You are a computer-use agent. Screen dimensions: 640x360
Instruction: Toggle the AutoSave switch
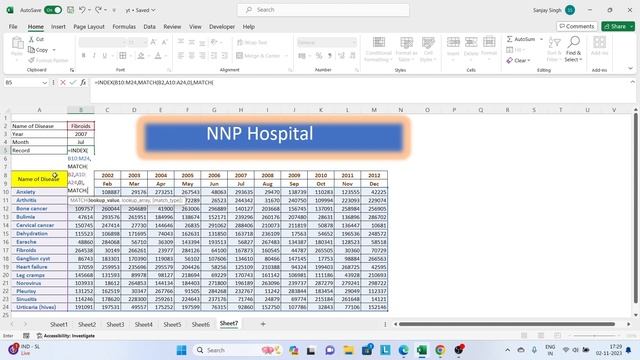(x=53, y=10)
